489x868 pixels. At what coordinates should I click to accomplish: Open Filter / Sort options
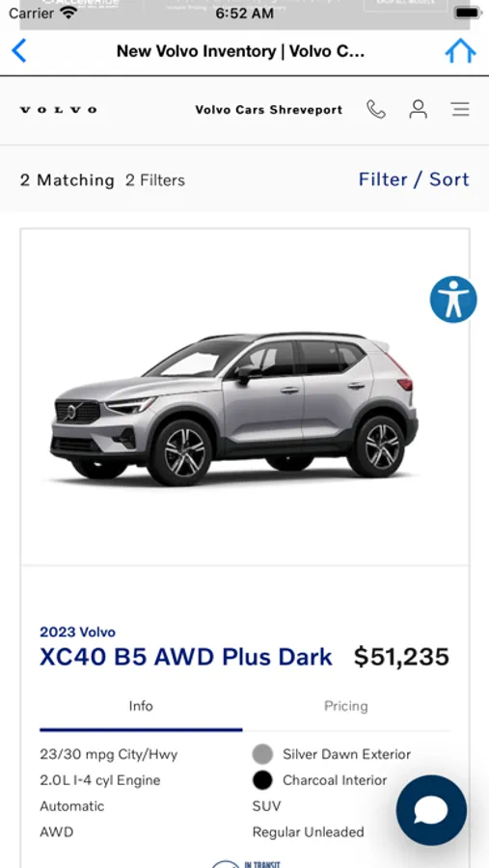point(414,179)
